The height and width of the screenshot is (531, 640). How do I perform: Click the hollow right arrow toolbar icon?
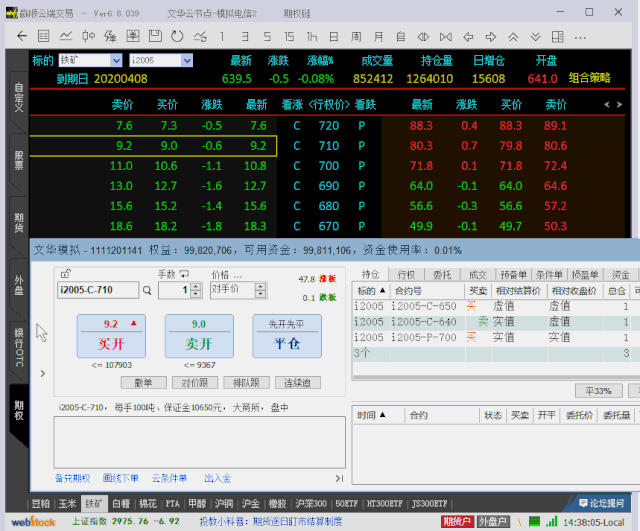(x=491, y=37)
